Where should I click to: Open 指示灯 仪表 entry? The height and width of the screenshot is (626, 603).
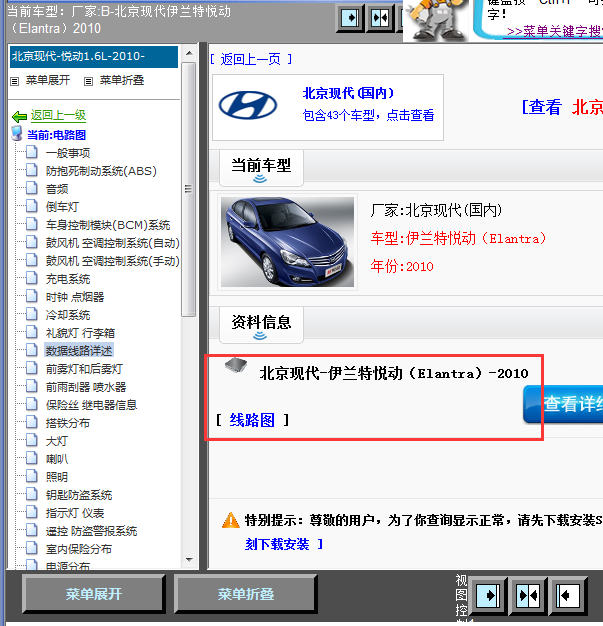coord(75,513)
